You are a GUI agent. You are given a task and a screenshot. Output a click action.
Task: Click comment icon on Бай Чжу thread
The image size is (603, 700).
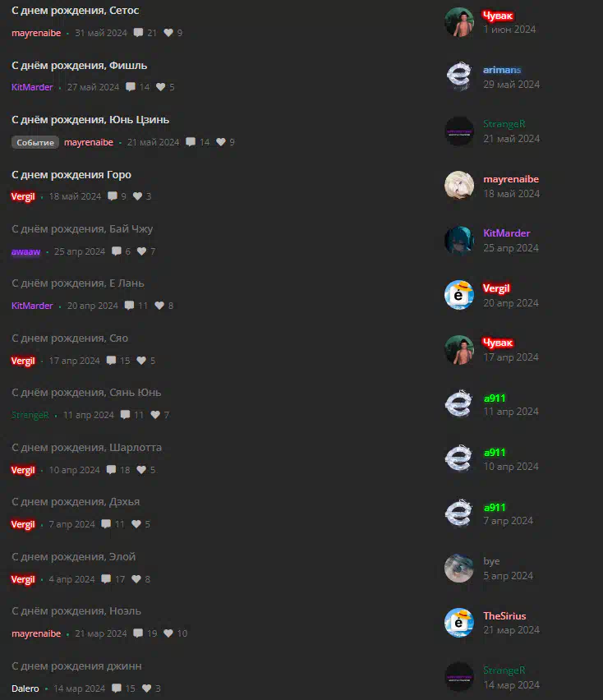pos(117,251)
